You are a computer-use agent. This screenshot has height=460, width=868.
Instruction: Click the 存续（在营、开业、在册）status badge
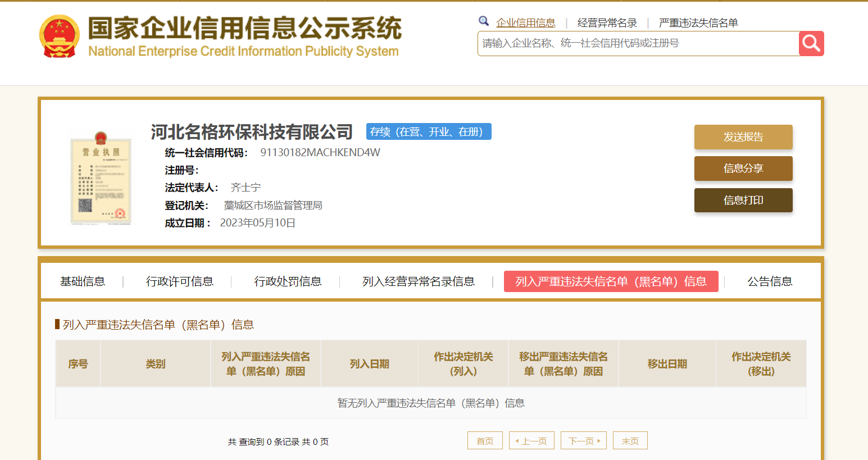coord(429,131)
